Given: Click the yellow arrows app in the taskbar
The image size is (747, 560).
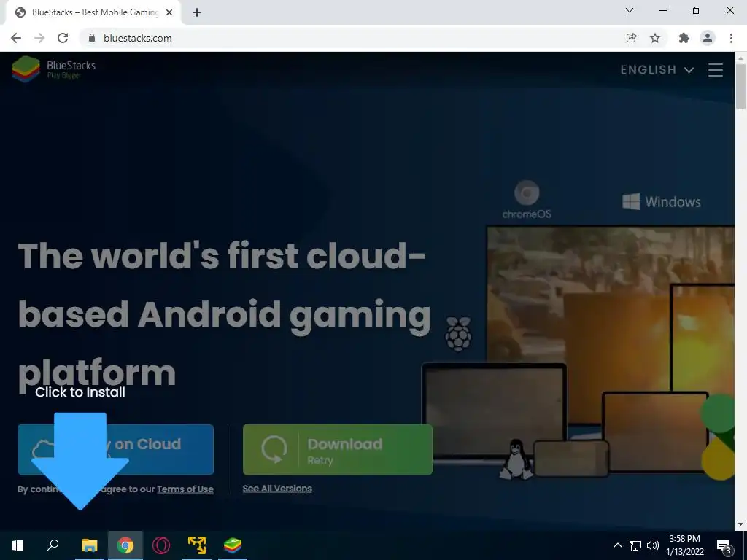Looking at the screenshot, I should (x=197, y=545).
